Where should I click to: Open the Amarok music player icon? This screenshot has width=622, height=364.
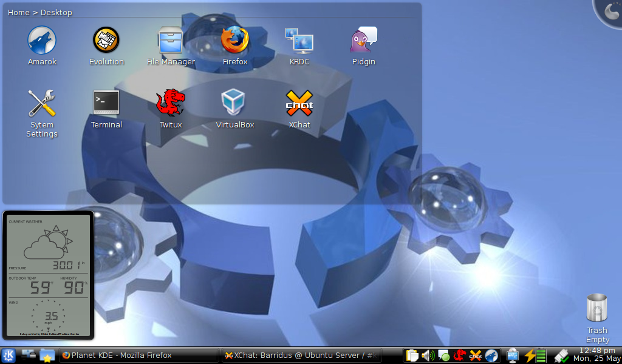point(42,41)
